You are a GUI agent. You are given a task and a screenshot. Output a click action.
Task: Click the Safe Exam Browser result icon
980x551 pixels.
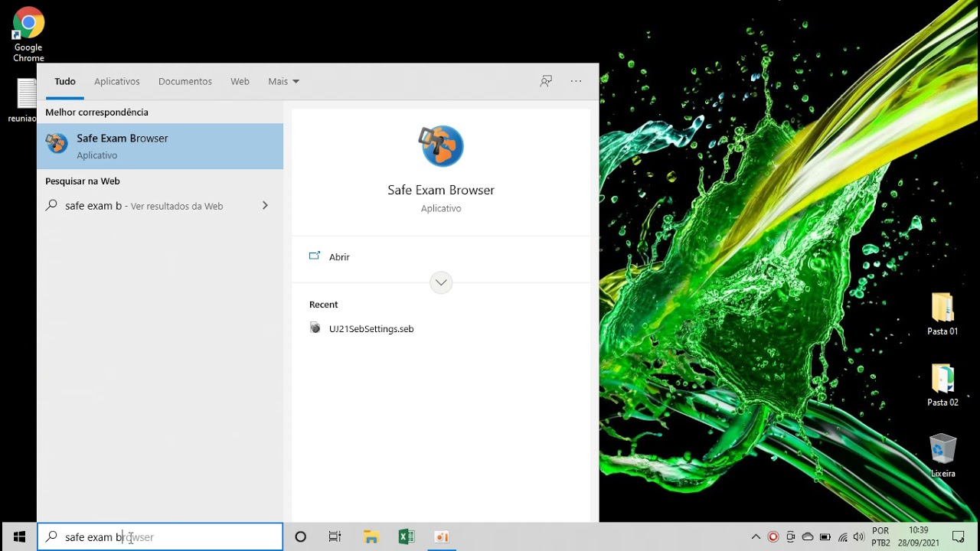pyautogui.click(x=57, y=143)
